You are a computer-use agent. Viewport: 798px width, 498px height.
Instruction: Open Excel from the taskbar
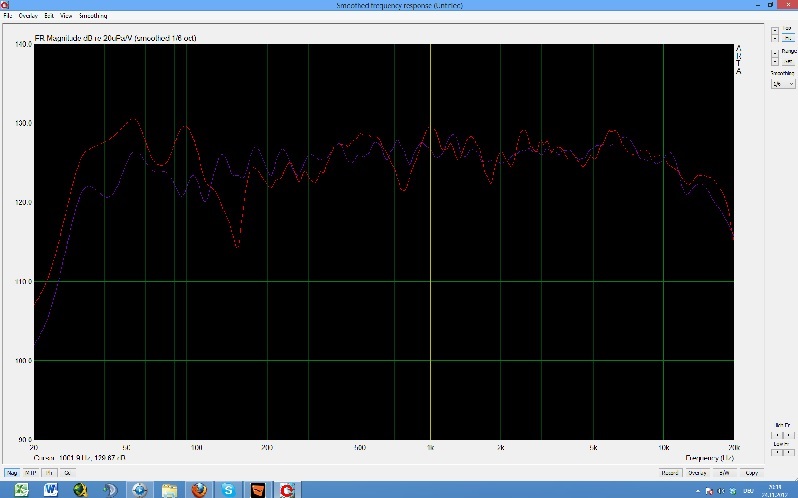click(x=20, y=489)
